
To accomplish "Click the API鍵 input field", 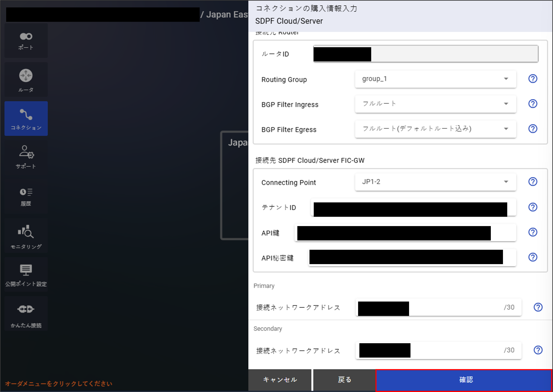I will point(405,233).
